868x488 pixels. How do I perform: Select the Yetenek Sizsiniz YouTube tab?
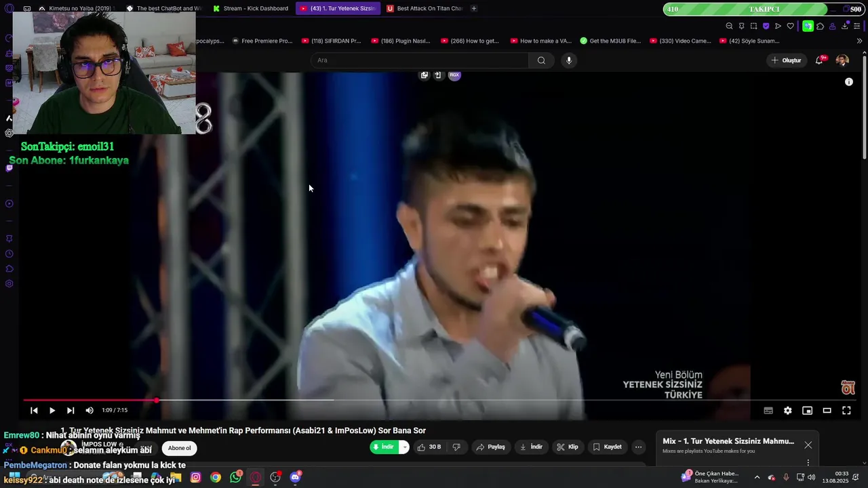338,8
